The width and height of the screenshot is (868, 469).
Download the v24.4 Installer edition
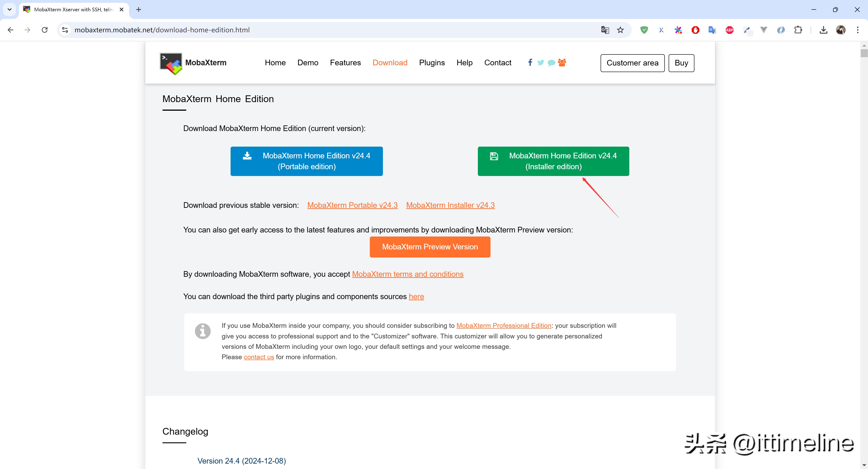(553, 161)
